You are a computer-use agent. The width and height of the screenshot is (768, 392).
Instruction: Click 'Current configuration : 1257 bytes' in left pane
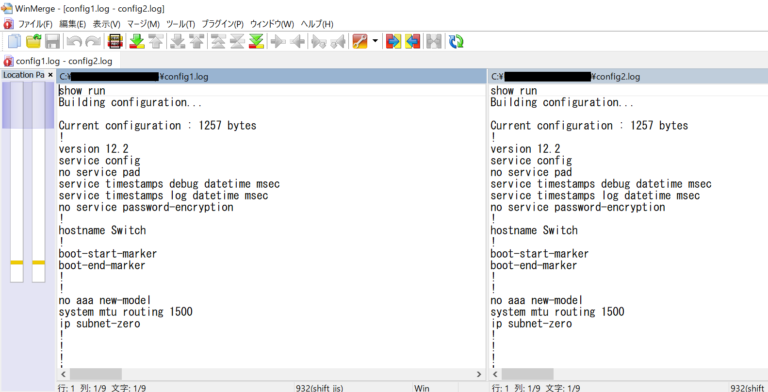point(158,125)
